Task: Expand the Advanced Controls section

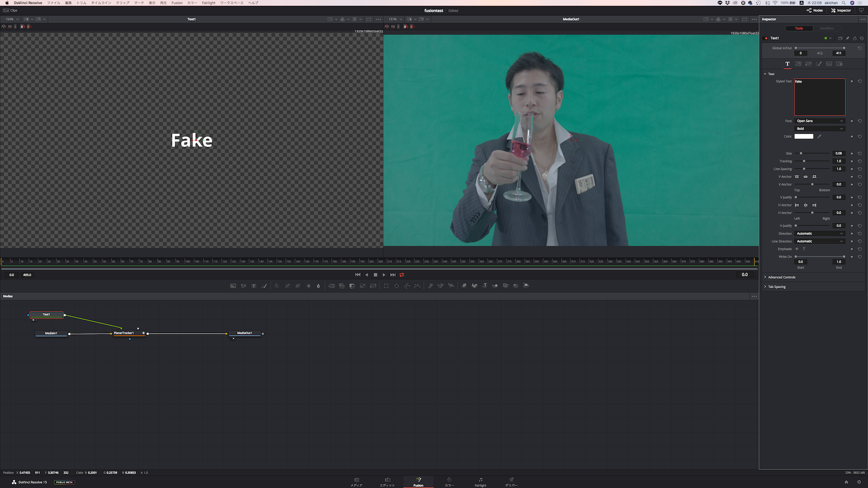Action: point(782,277)
